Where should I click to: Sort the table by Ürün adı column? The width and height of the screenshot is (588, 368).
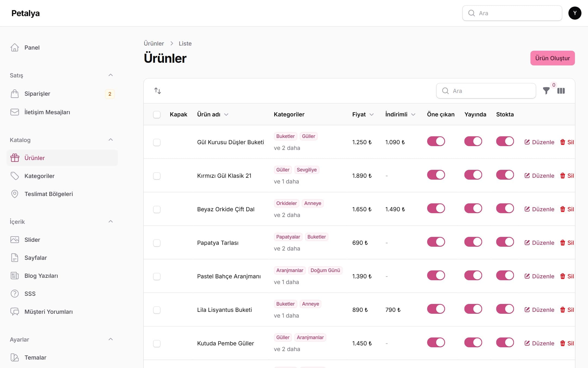tap(213, 114)
